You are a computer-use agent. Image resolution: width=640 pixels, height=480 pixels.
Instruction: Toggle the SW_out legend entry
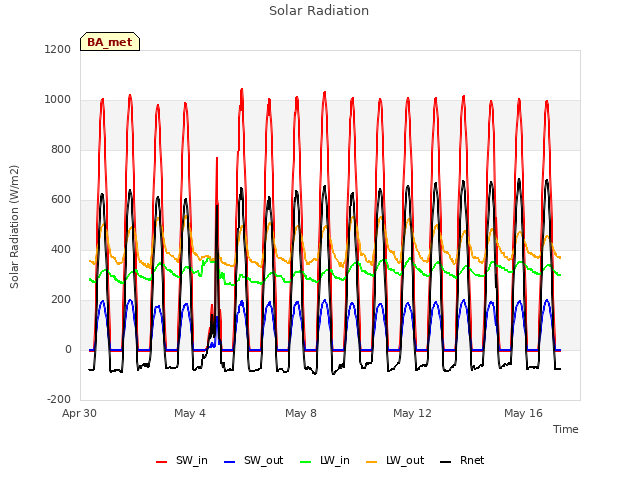coord(253,461)
